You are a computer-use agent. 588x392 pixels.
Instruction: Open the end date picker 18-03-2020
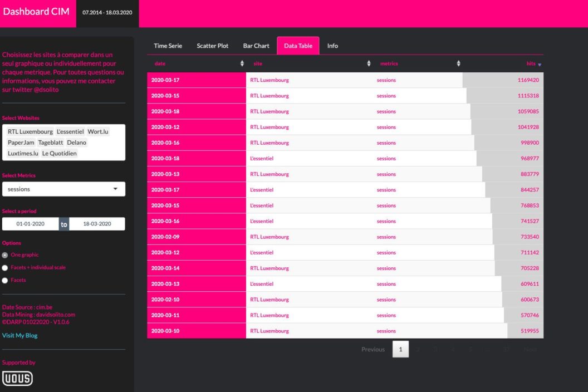pos(97,224)
